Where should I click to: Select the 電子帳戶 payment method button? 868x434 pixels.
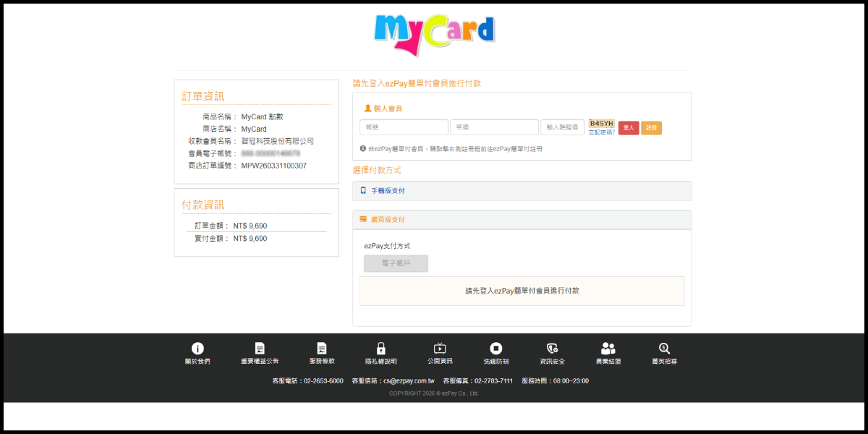396,263
